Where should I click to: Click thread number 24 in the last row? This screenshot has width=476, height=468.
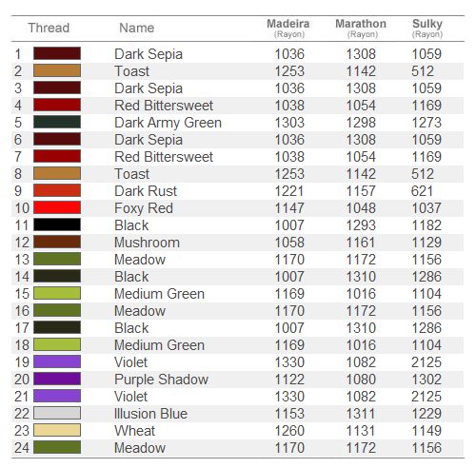point(22,448)
